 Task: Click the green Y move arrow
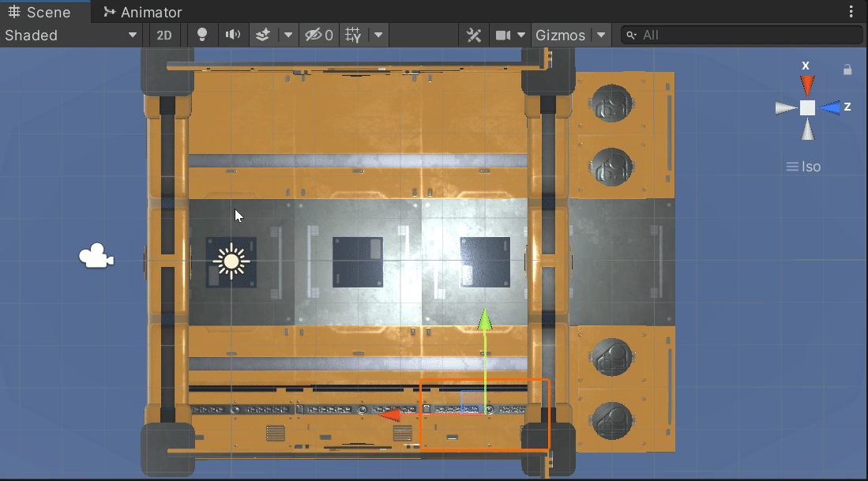coord(485,320)
